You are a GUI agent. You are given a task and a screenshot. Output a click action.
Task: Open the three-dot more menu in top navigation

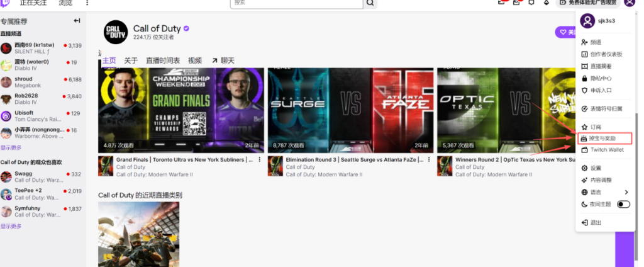coord(87,3)
